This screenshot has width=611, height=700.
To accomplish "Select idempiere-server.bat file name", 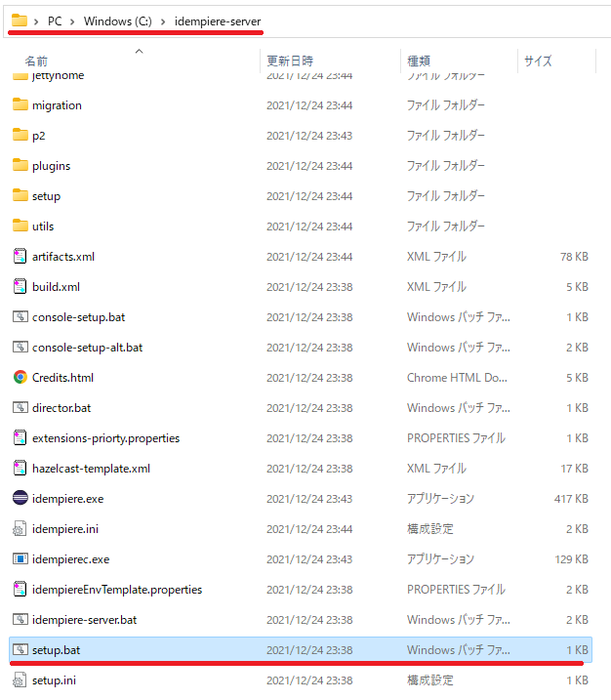I will [x=84, y=620].
